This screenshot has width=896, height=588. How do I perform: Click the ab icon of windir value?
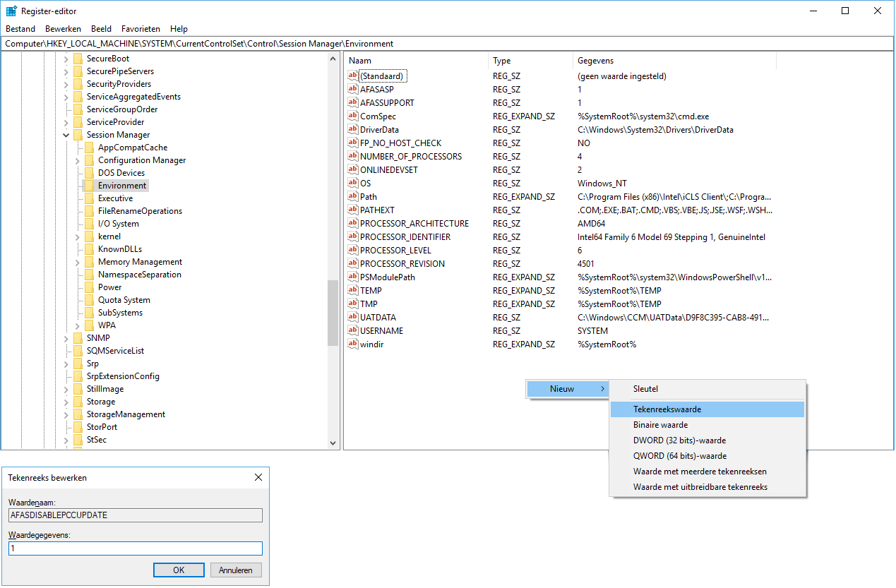[354, 344]
